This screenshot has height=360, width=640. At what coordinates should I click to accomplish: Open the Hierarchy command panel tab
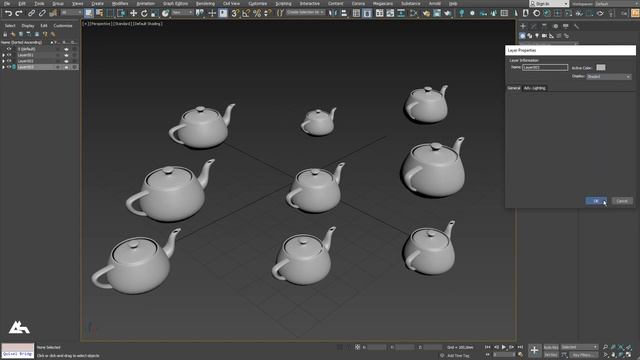click(x=544, y=26)
